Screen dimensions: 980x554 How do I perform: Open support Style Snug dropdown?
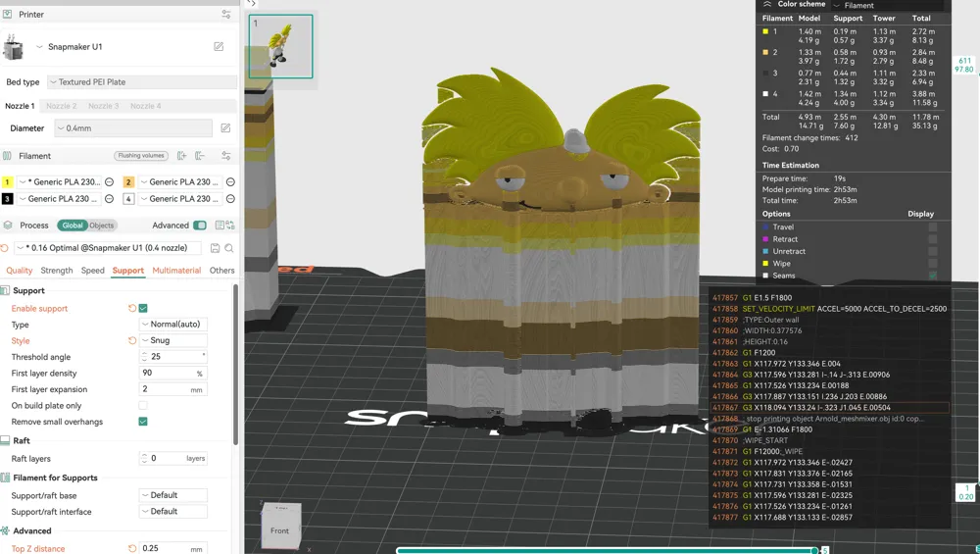173,341
